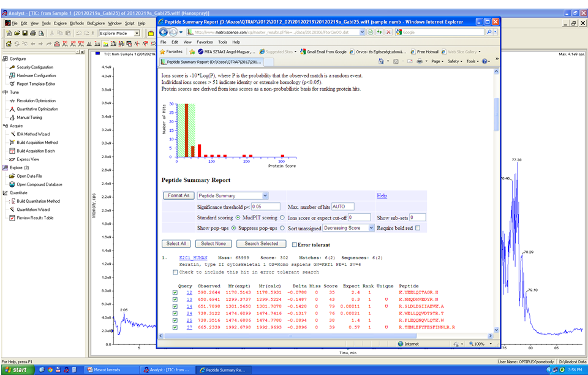
Task: Print icon in Analyst toolbar
Action: pos(33,33)
